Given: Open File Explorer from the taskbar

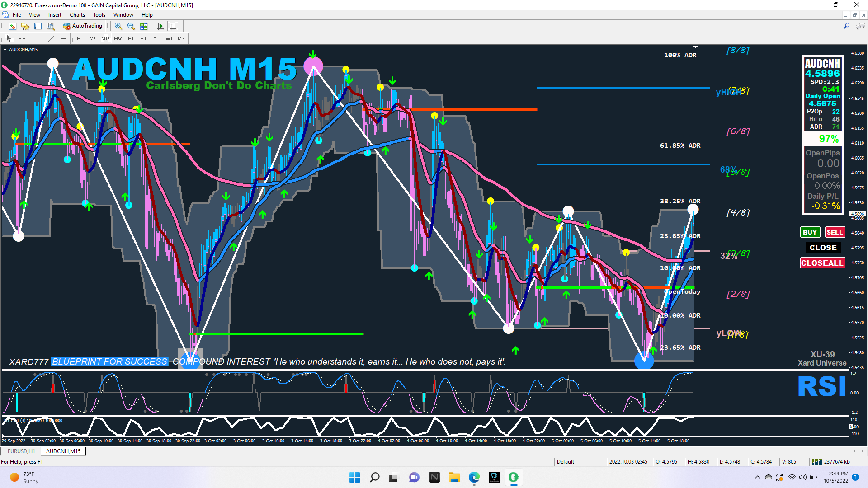Looking at the screenshot, I should point(454,477).
